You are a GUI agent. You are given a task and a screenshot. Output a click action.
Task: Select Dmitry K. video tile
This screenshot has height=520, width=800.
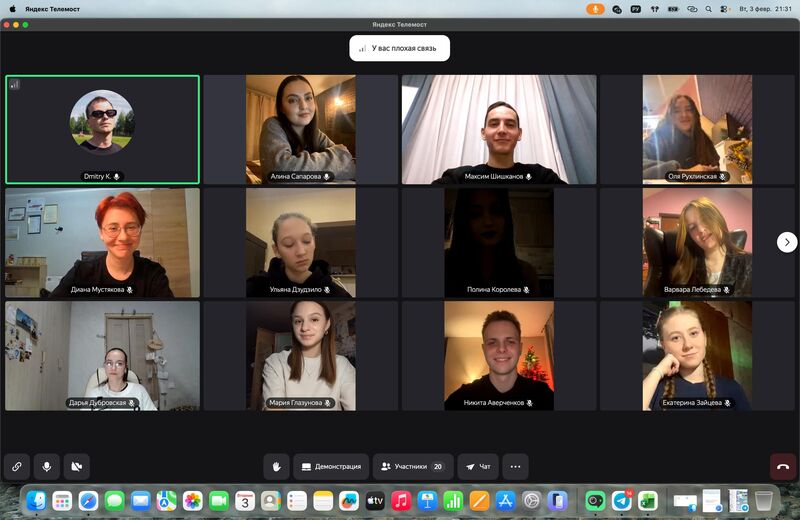[x=102, y=130]
